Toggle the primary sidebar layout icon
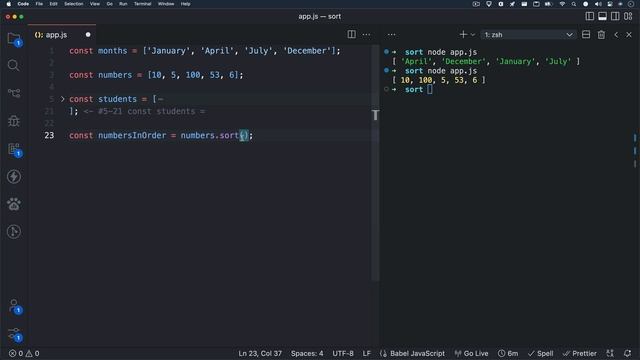Image resolution: width=640 pixels, height=360 pixels. point(589,16)
